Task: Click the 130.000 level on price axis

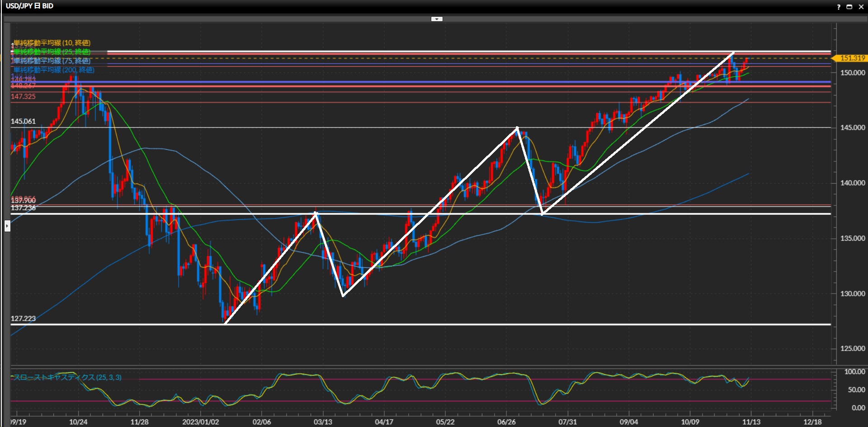Action: click(x=852, y=294)
